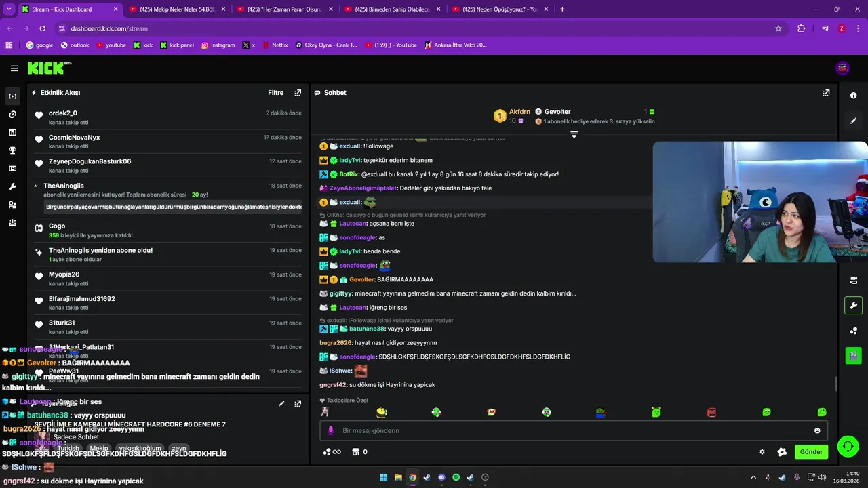Open the video clips sidebar icon
The image size is (868, 488).
[x=12, y=169]
